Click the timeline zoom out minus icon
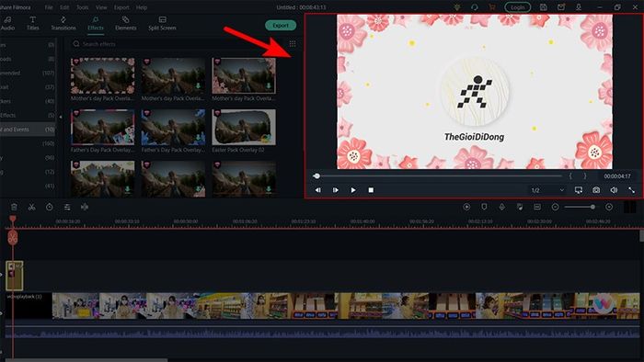The image size is (644, 362). pyautogui.click(x=555, y=207)
